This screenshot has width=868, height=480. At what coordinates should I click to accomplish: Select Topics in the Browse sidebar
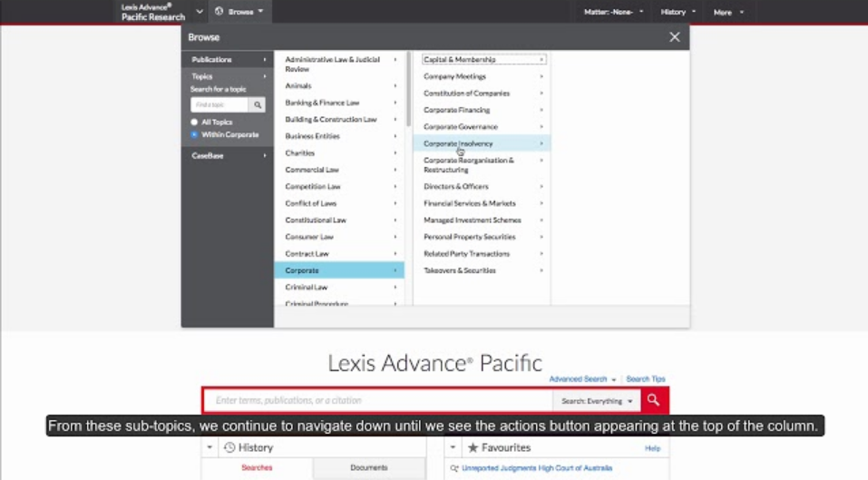(x=228, y=76)
